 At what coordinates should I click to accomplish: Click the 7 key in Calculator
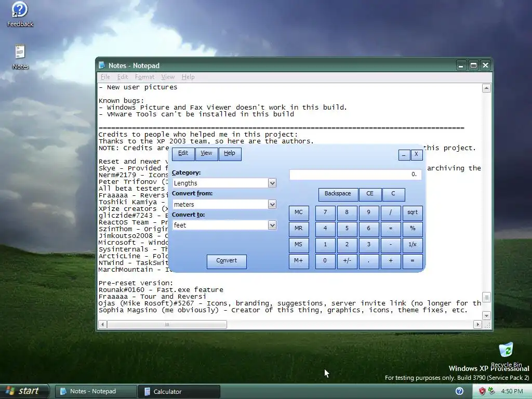tap(325, 213)
